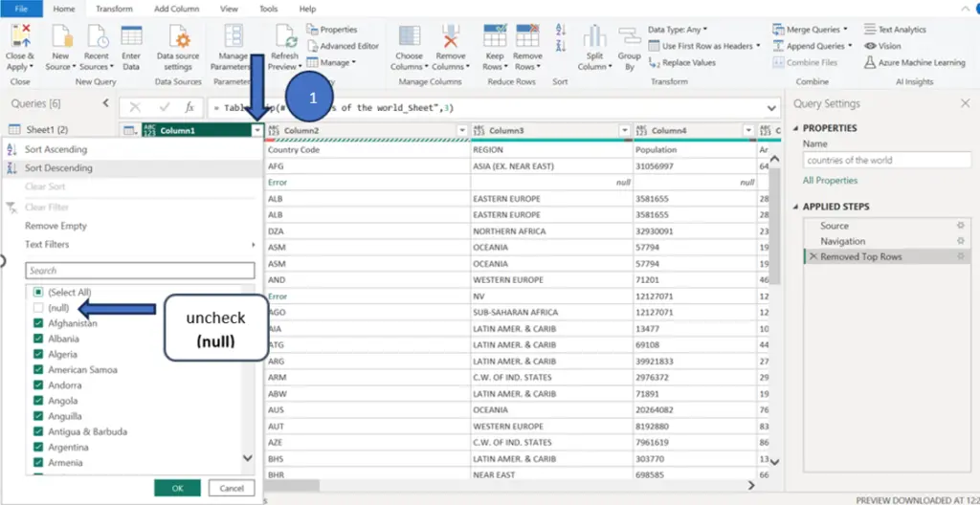Open Vision AI insight
Screen dimensions: 980x505
click(882, 46)
